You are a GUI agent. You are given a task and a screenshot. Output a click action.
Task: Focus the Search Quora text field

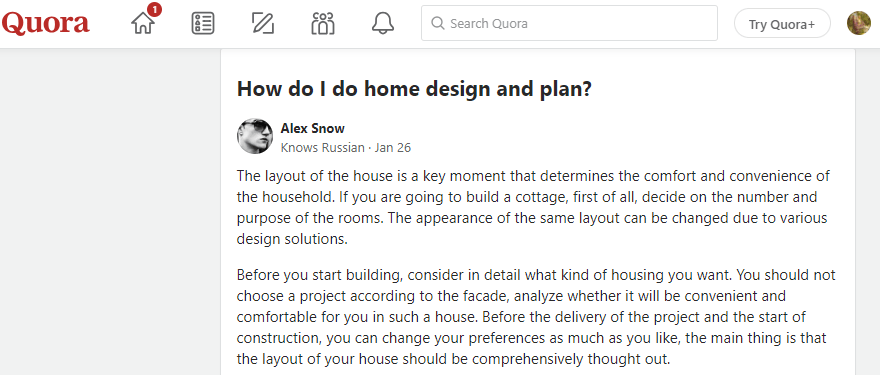coord(569,23)
